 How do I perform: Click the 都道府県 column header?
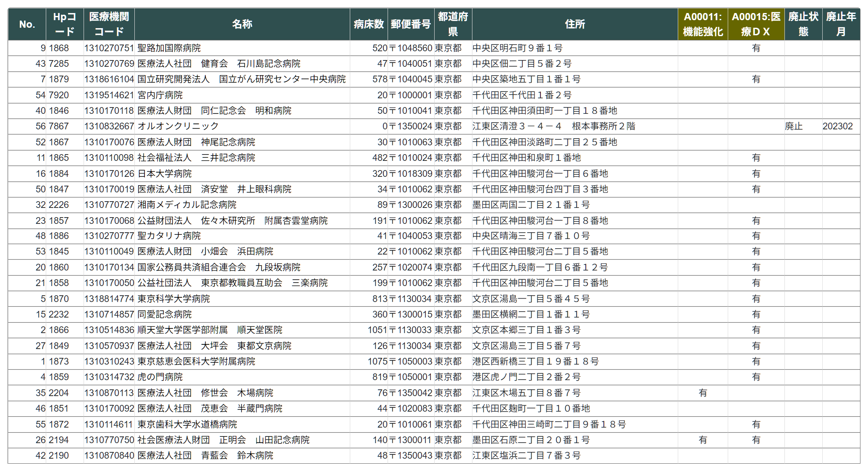[453, 24]
